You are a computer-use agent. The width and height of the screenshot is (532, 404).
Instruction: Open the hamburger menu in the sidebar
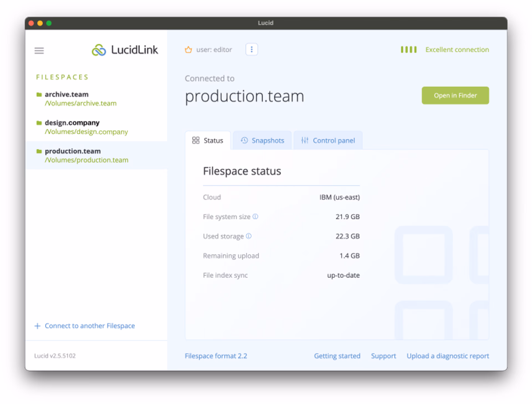(x=39, y=50)
